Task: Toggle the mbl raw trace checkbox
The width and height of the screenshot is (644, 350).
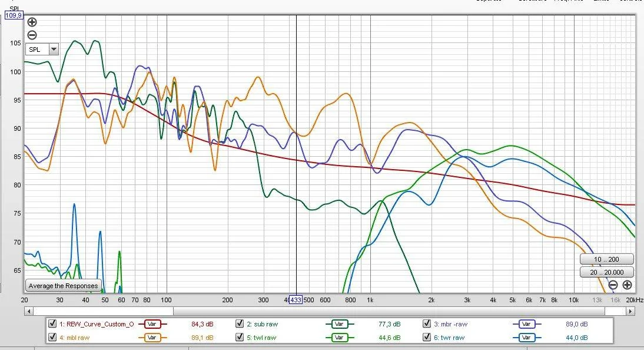Action: [52, 337]
